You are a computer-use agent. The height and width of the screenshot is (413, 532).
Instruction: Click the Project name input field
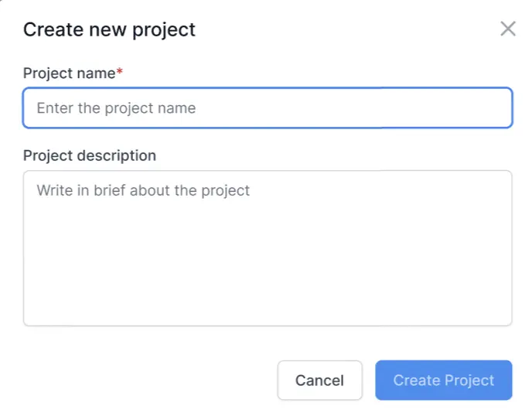tap(268, 108)
